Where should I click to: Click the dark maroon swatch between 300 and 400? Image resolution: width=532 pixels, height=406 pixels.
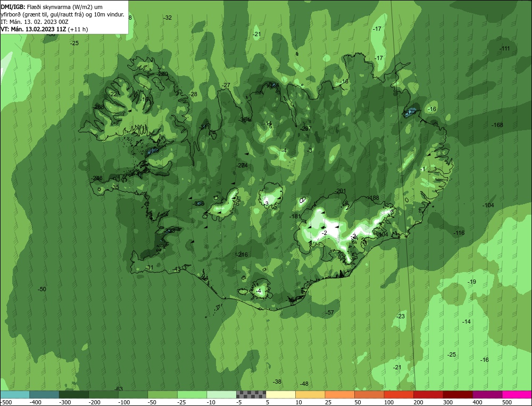point(458,394)
